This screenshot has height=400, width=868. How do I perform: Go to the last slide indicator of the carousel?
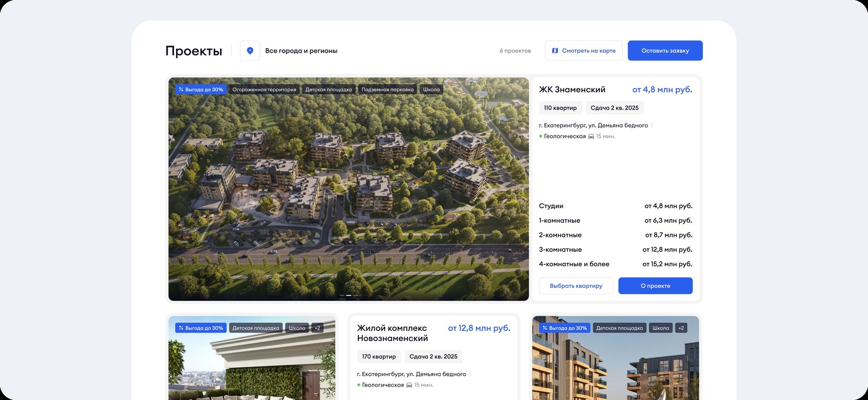point(356,295)
